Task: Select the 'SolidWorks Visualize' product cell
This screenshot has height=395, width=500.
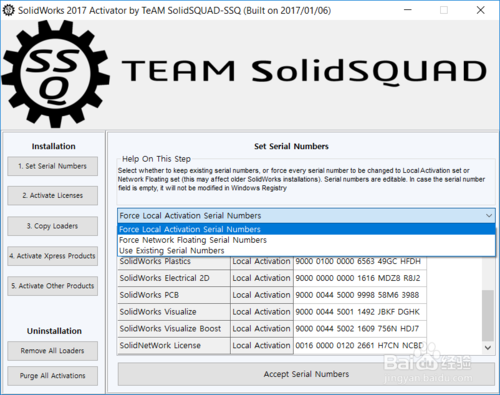Action: click(174, 312)
